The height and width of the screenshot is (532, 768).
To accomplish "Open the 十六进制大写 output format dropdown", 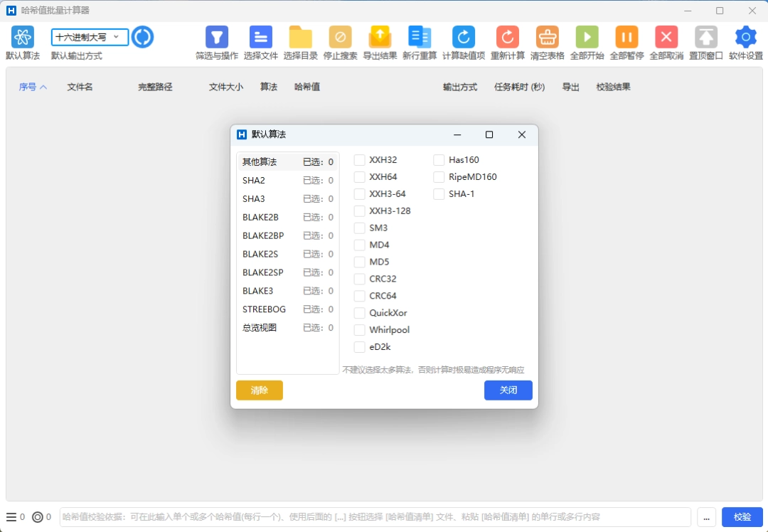I will pos(89,36).
